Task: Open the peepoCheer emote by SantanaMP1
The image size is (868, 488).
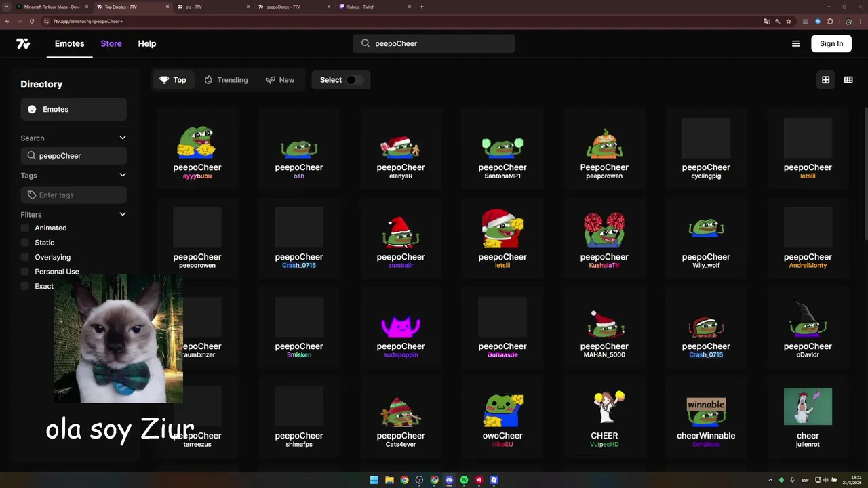Action: pyautogui.click(x=502, y=147)
